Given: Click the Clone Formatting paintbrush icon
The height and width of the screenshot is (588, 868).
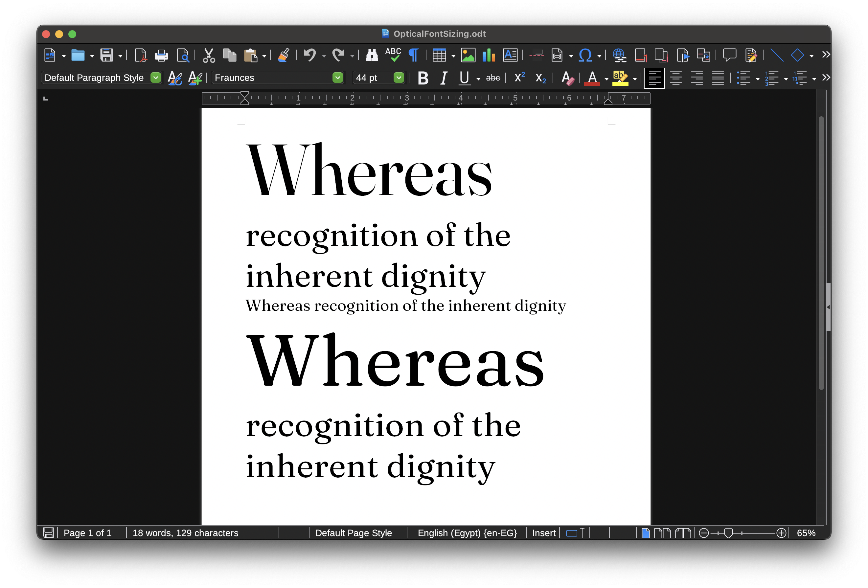Looking at the screenshot, I should pos(284,55).
